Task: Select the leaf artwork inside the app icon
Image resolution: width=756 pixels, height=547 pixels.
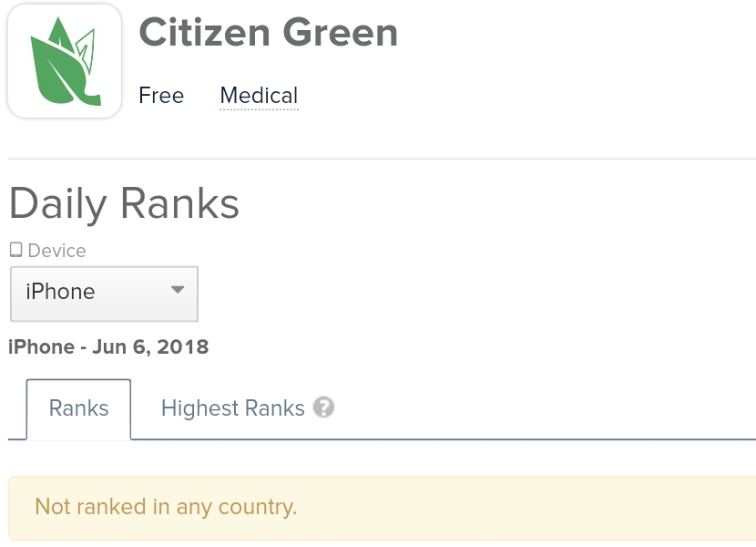Action: point(64,60)
